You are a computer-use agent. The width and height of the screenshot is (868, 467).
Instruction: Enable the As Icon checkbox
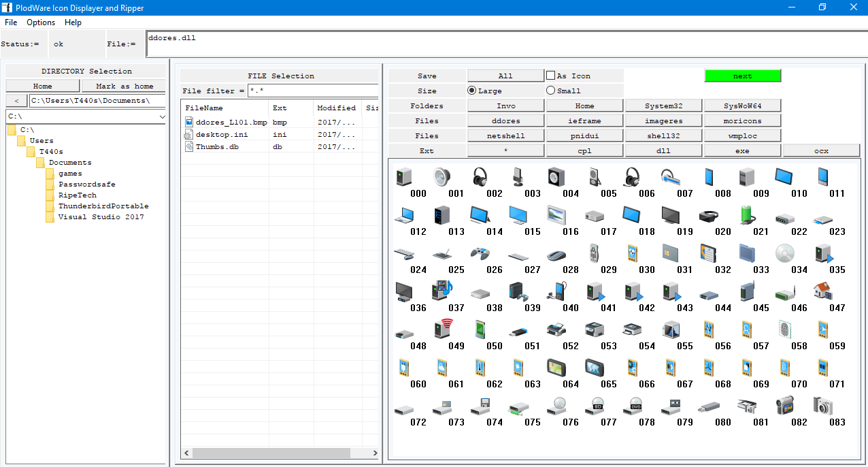[552, 75]
